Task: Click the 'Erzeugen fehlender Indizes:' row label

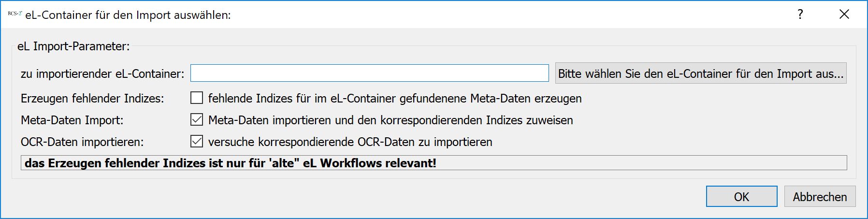Action: 92,99
